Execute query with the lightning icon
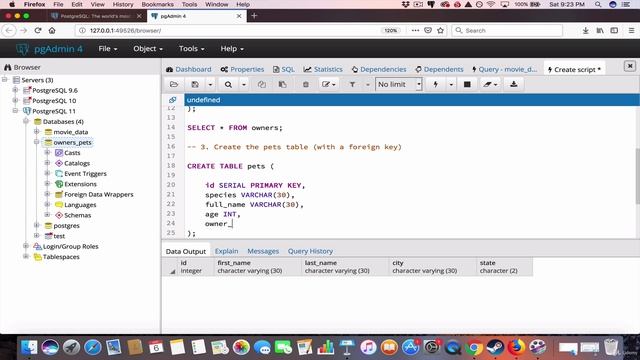This screenshot has width=640, height=360. [x=436, y=84]
